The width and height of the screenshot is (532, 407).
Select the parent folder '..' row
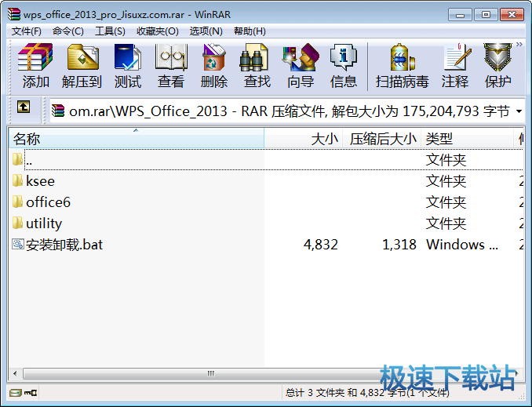click(266, 159)
